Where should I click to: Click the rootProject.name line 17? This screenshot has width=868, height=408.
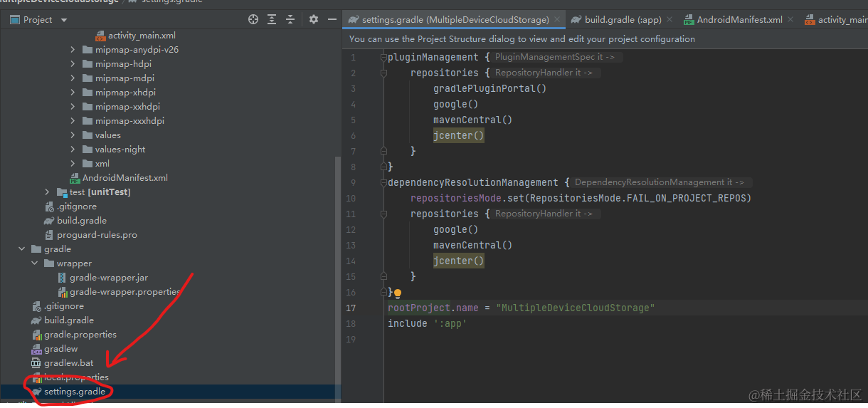[x=521, y=308]
